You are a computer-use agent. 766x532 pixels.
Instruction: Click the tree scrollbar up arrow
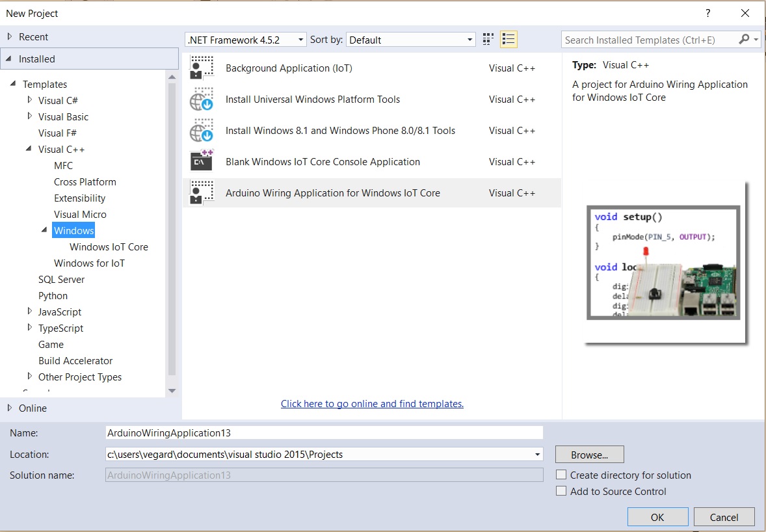(172, 77)
